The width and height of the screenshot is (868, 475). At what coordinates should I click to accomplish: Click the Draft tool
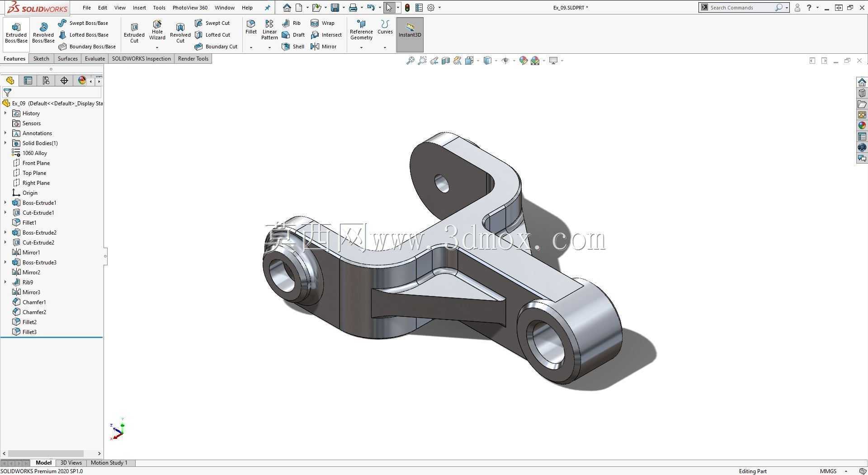pos(293,35)
